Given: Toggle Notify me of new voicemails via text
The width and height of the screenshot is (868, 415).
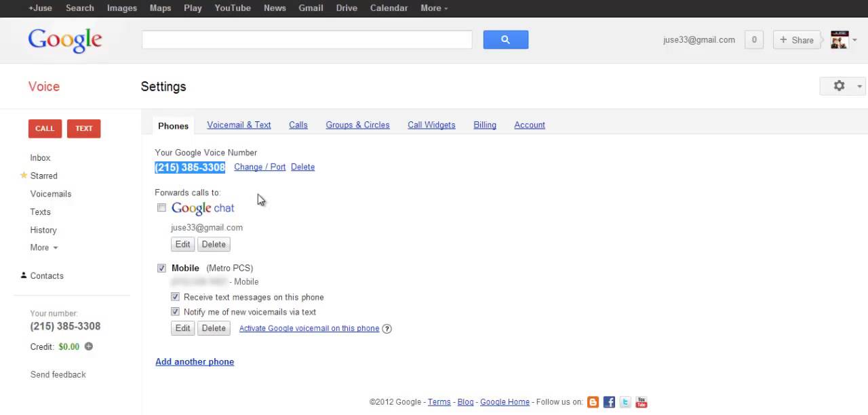Looking at the screenshot, I should (x=175, y=312).
